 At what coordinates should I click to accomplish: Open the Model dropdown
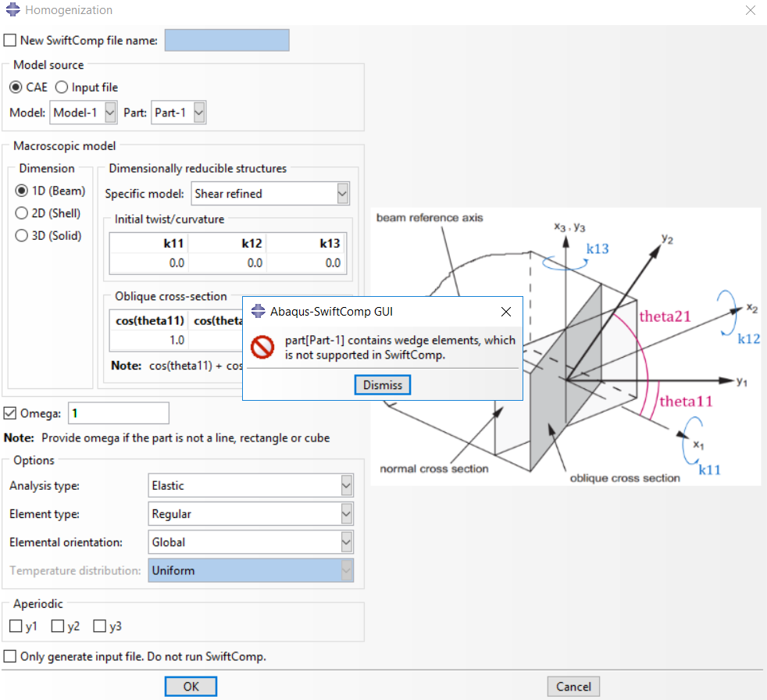[109, 112]
